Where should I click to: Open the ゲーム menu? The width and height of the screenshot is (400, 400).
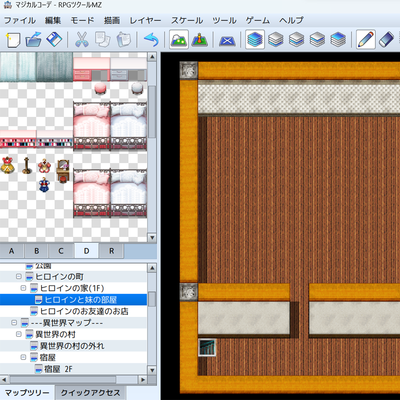(x=258, y=20)
